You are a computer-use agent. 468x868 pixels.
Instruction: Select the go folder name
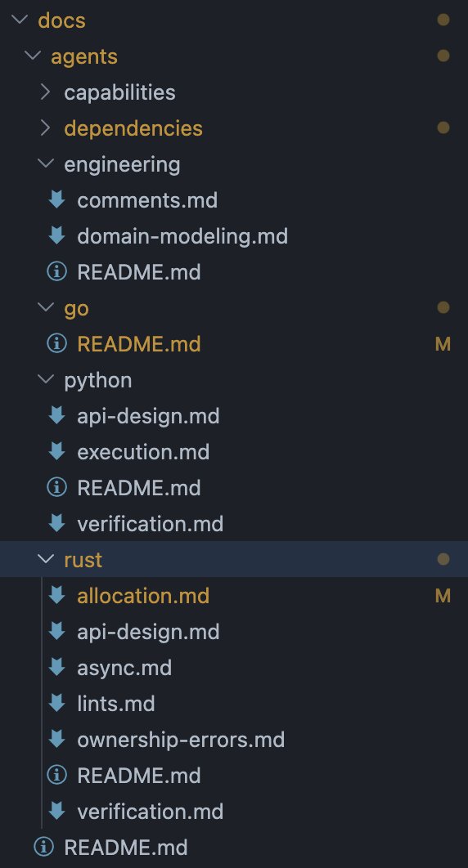coord(76,308)
